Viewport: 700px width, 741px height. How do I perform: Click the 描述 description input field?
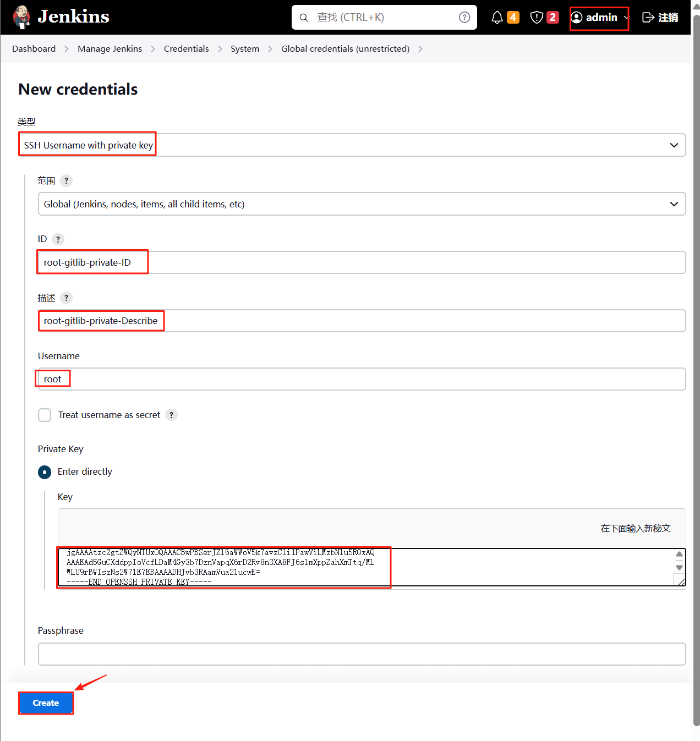pos(362,321)
